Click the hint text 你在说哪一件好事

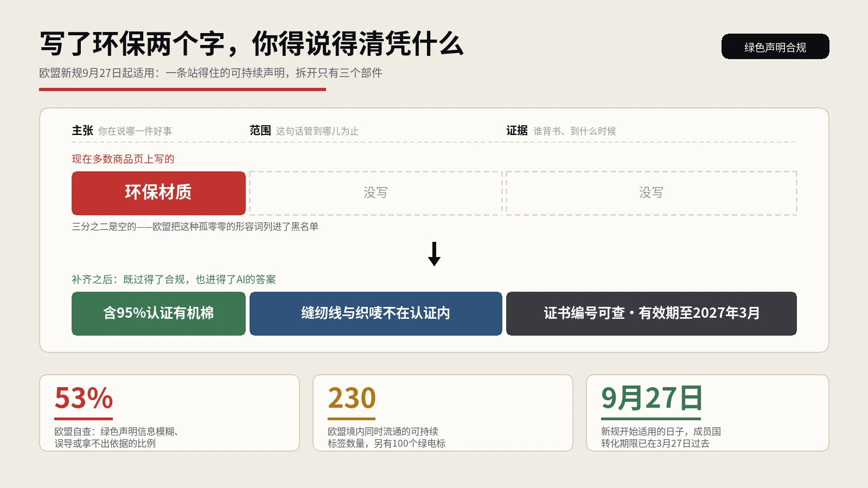(135, 131)
